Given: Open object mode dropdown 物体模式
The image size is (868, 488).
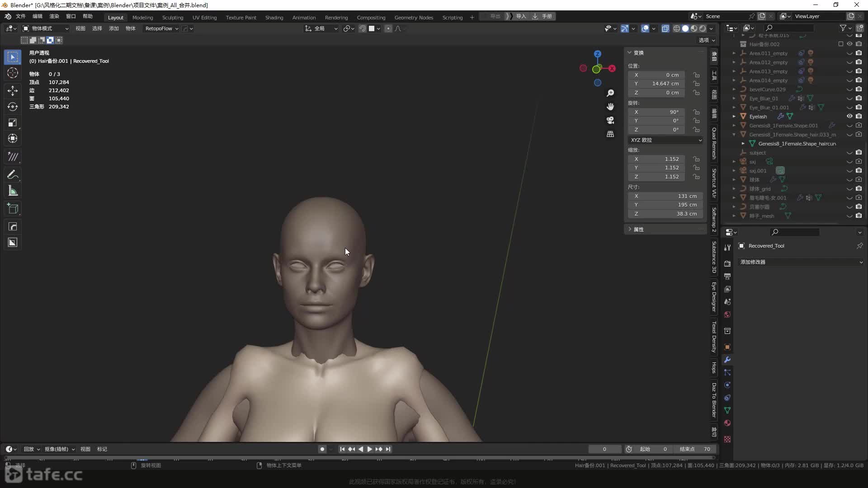Looking at the screenshot, I should [46, 28].
